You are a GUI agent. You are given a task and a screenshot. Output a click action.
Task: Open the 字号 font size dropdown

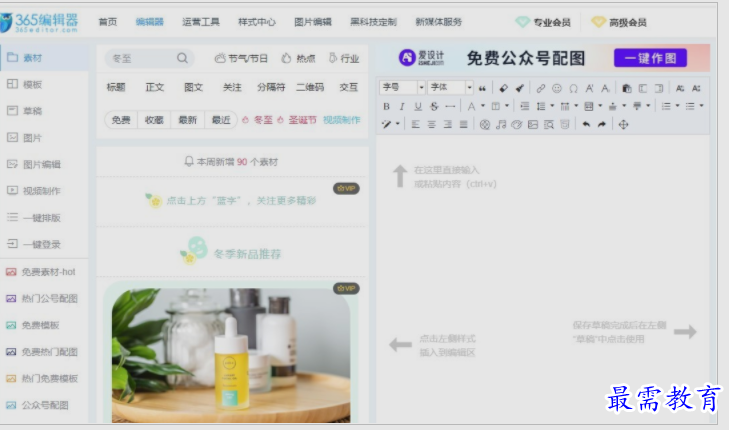pos(403,87)
